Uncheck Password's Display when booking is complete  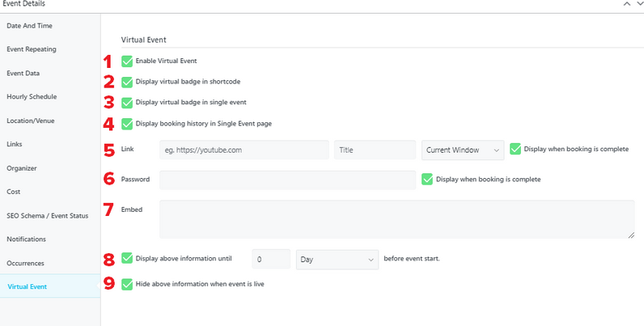427,179
